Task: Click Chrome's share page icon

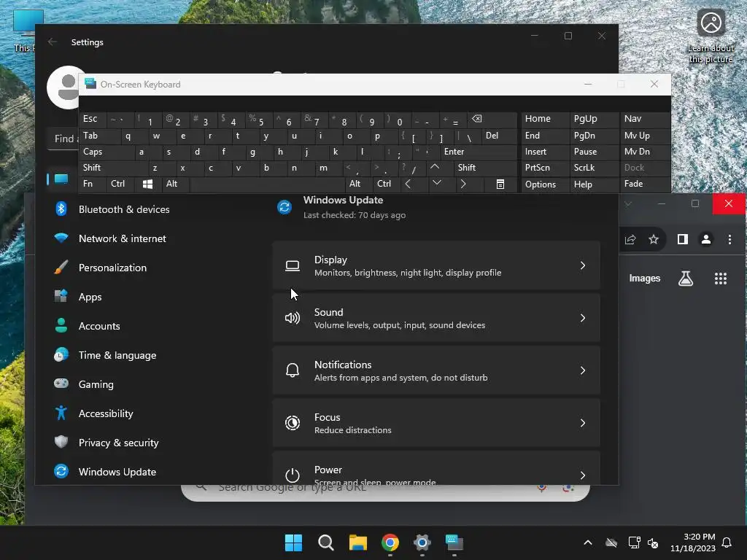Action: (x=630, y=239)
